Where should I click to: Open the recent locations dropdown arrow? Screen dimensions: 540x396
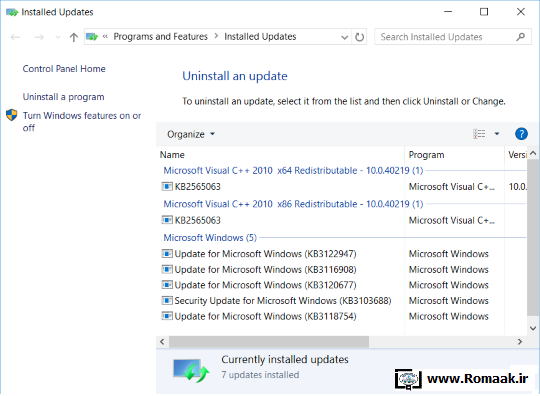58,37
